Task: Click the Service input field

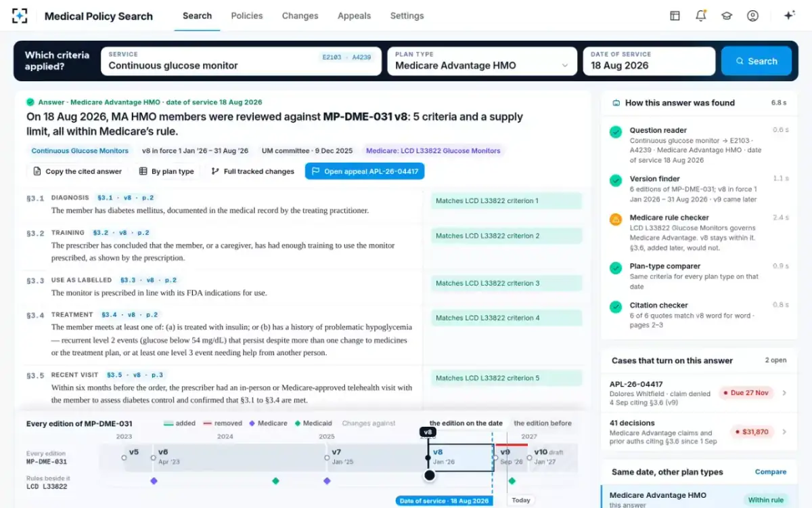Action: [x=241, y=61]
